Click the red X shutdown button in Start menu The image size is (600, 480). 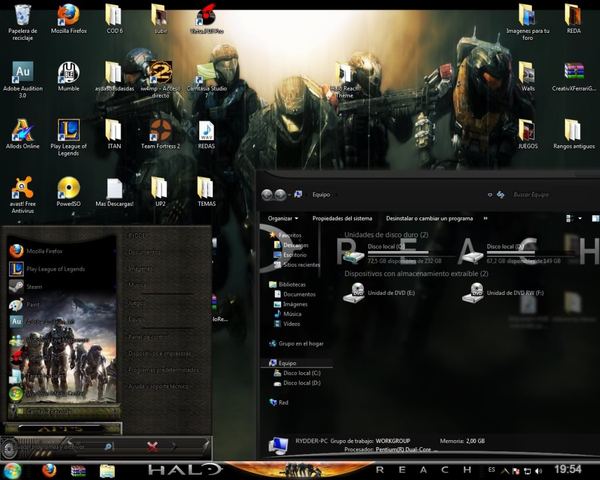[152, 446]
